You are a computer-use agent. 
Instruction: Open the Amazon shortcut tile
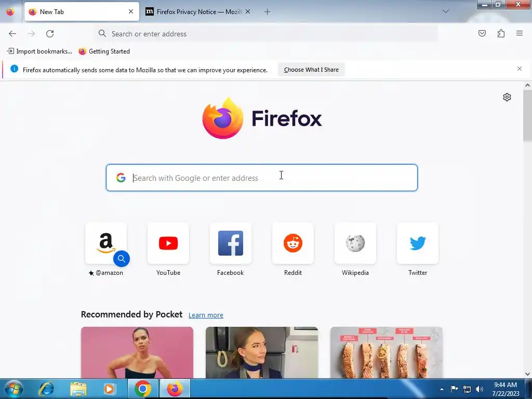(106, 243)
